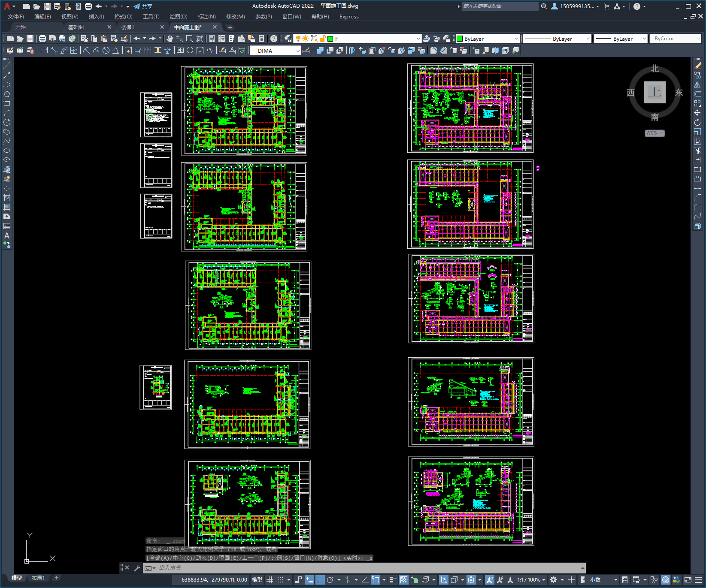706x588 pixels.
Task: Expand the layer F dropdown list
Action: [x=418, y=39]
